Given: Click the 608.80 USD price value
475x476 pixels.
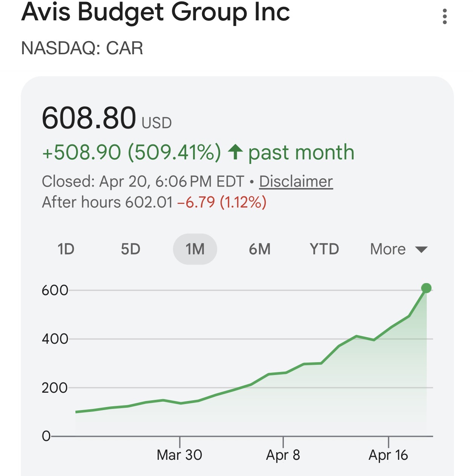Looking at the screenshot, I should 89,118.
